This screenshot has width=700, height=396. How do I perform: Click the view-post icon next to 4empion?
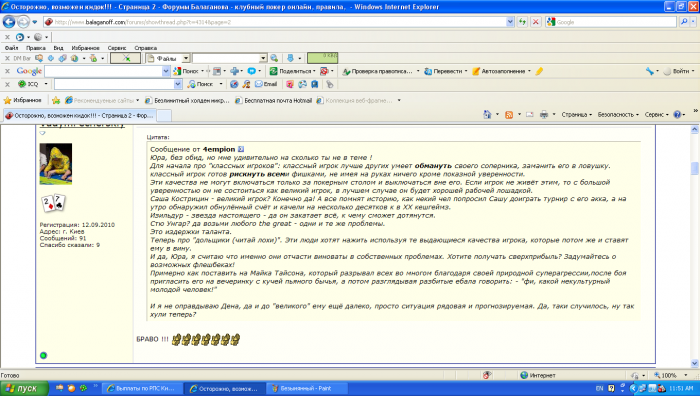(x=241, y=149)
